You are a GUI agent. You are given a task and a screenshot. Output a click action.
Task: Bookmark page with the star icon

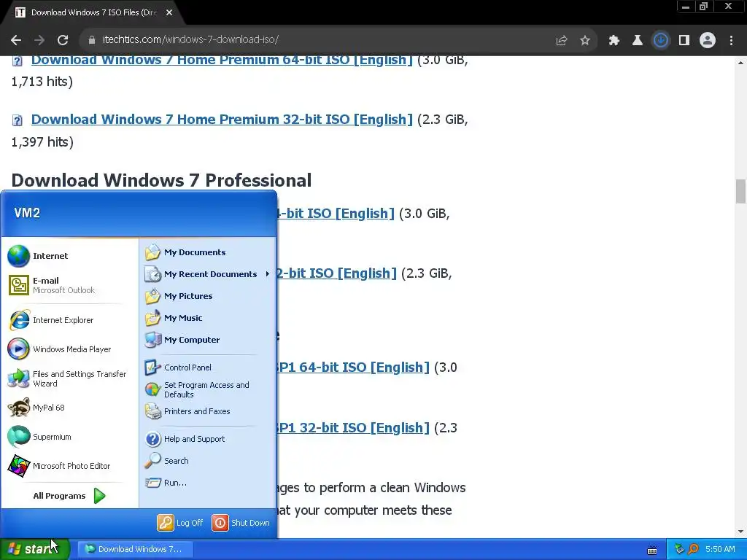[x=585, y=41]
